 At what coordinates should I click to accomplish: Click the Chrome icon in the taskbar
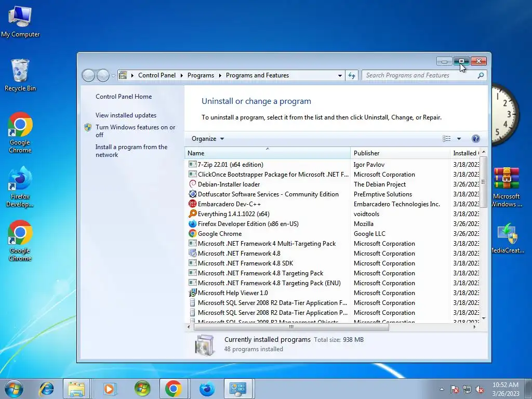(174, 389)
